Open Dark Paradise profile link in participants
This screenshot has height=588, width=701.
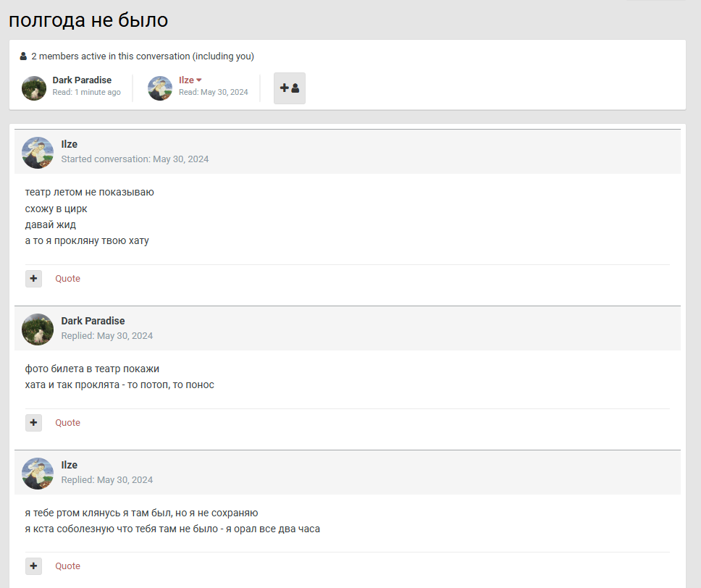click(x=82, y=80)
